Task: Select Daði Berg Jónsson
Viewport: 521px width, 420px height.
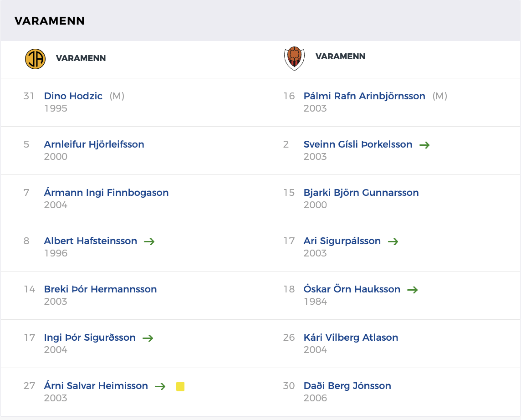Action: click(x=347, y=386)
